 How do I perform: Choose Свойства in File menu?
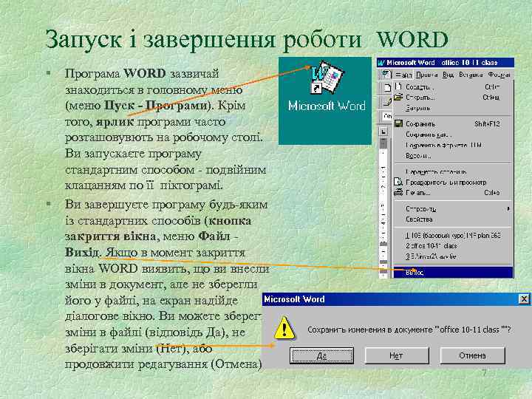pos(452,219)
